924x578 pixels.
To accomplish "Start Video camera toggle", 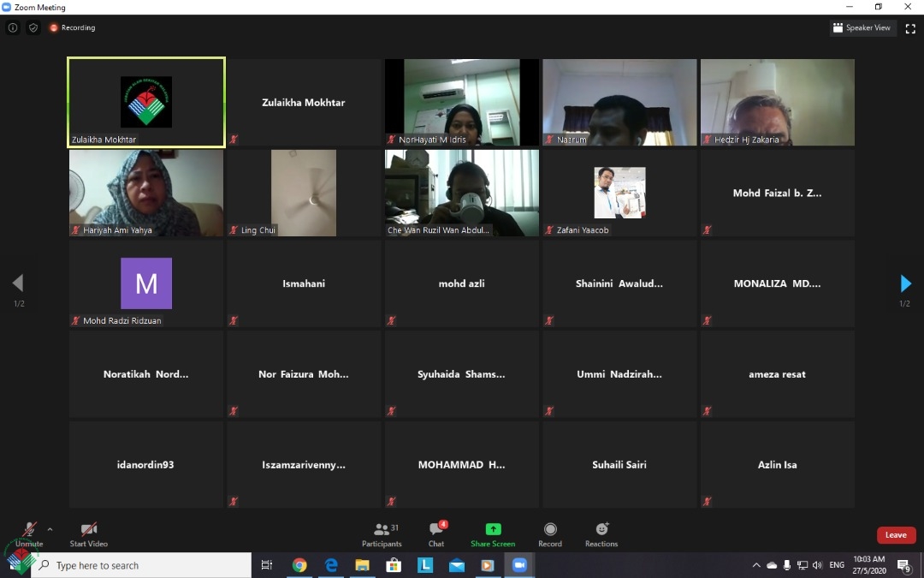I will (x=89, y=534).
